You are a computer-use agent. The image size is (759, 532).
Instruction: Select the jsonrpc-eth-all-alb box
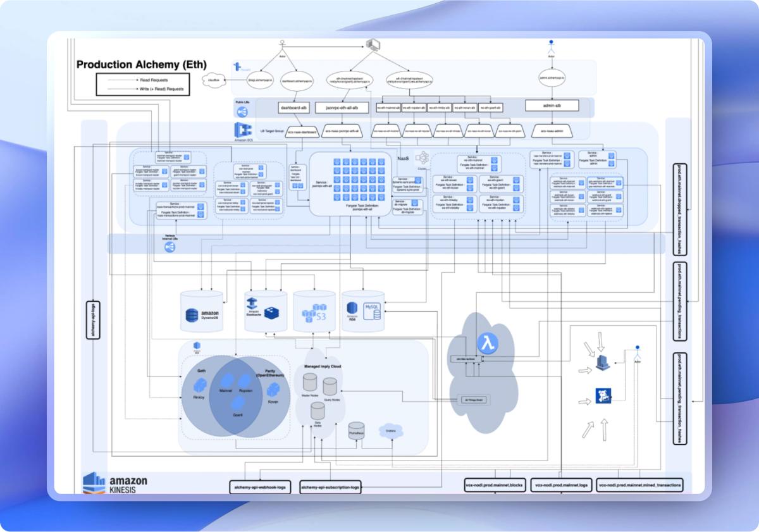point(342,108)
